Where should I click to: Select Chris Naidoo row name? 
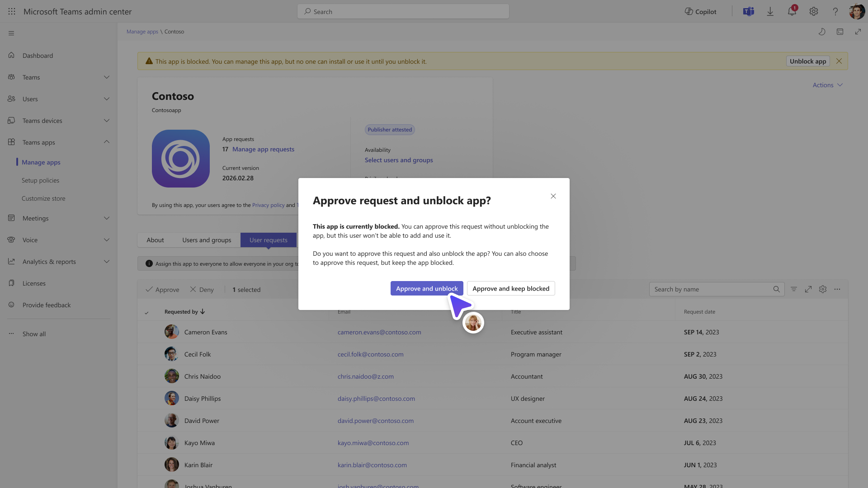click(203, 376)
